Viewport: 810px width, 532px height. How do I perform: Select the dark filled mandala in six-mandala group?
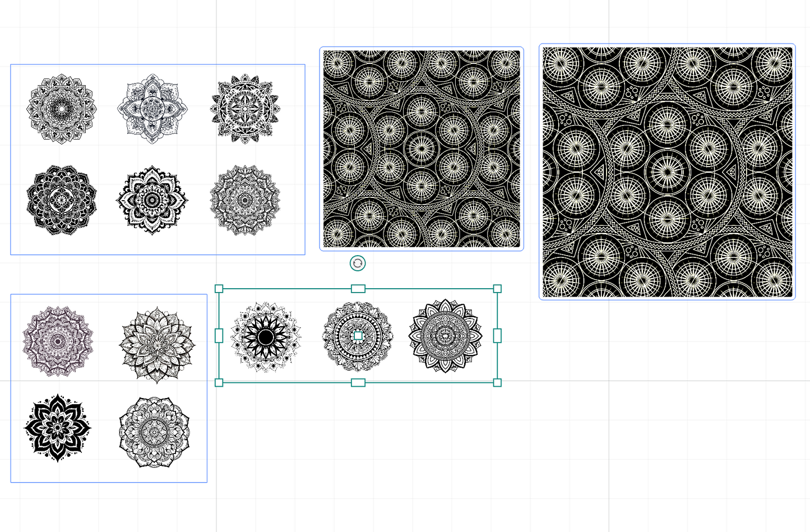click(x=61, y=200)
